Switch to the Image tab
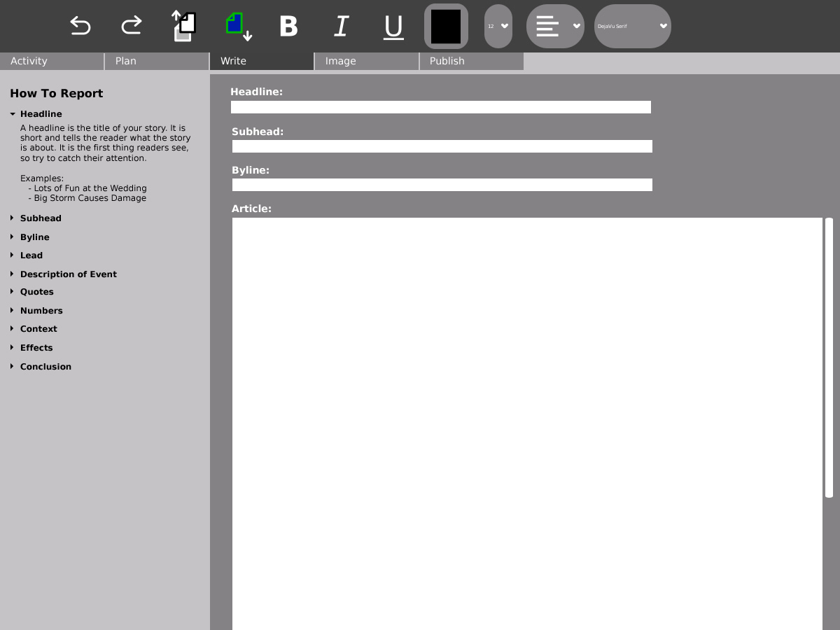Image resolution: width=840 pixels, height=630 pixels. click(x=367, y=61)
